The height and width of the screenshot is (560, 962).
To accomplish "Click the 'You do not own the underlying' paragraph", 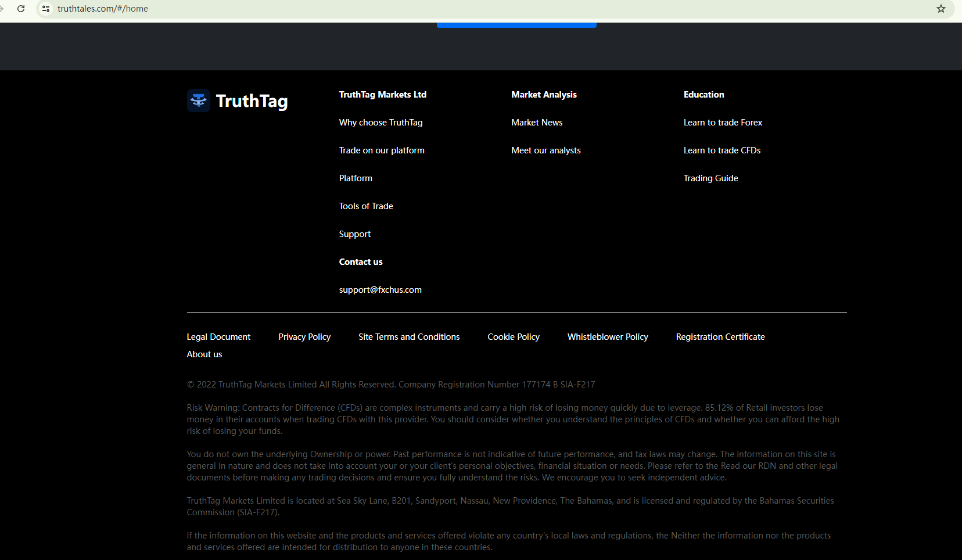I will coord(512,466).
